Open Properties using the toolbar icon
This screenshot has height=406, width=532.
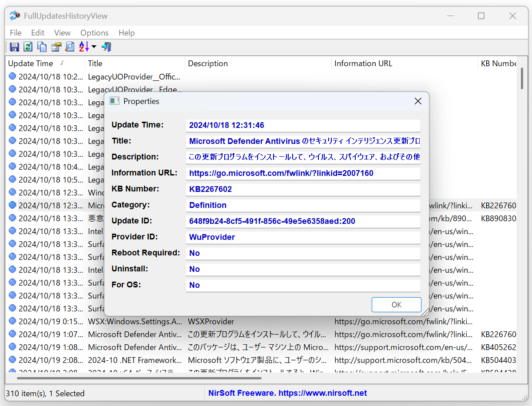pos(56,47)
